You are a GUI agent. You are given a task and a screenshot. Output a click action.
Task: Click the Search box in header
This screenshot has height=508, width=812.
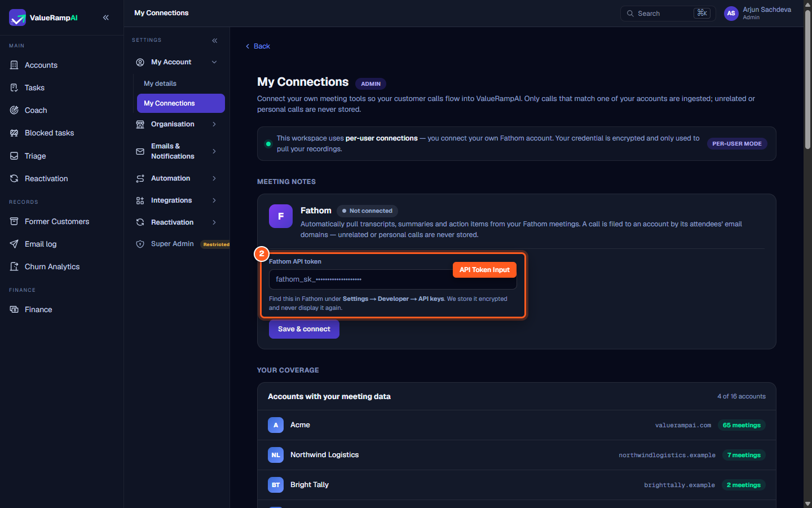[668, 14]
